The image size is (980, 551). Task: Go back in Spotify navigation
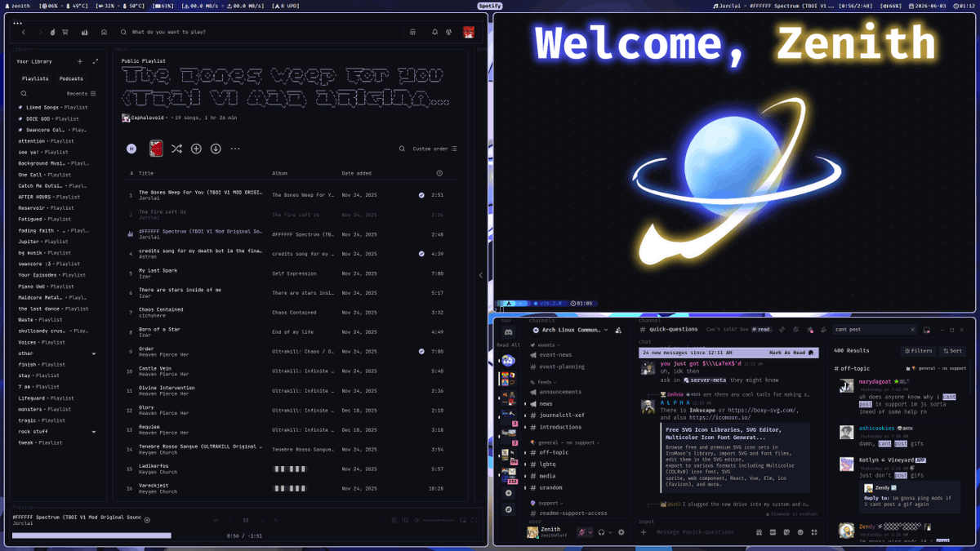(x=24, y=32)
